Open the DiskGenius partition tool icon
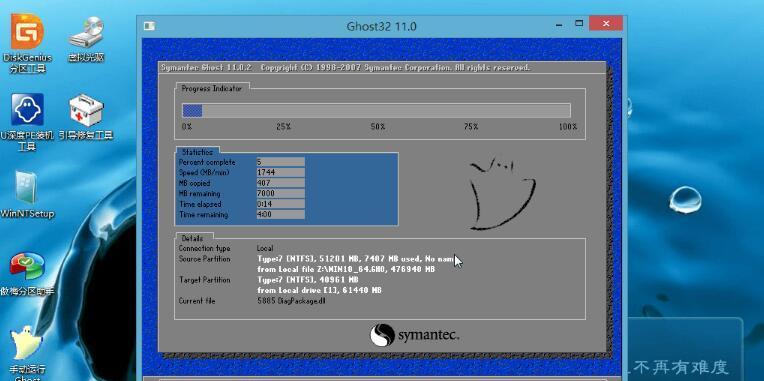The image size is (764, 381). pos(27,43)
